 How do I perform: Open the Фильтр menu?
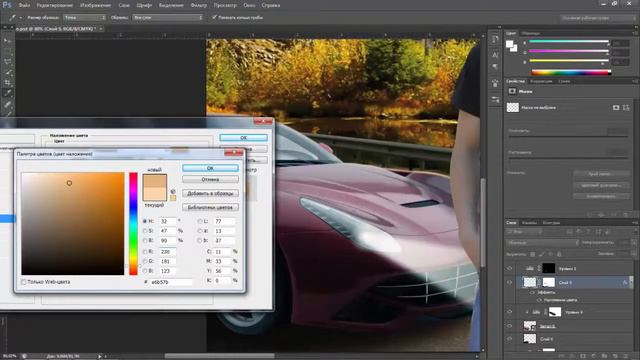click(199, 5)
